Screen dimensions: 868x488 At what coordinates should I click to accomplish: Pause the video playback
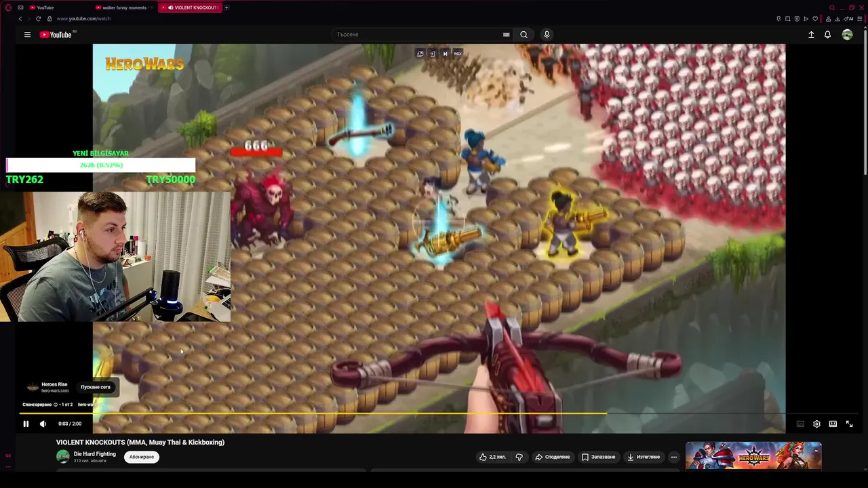pos(26,424)
